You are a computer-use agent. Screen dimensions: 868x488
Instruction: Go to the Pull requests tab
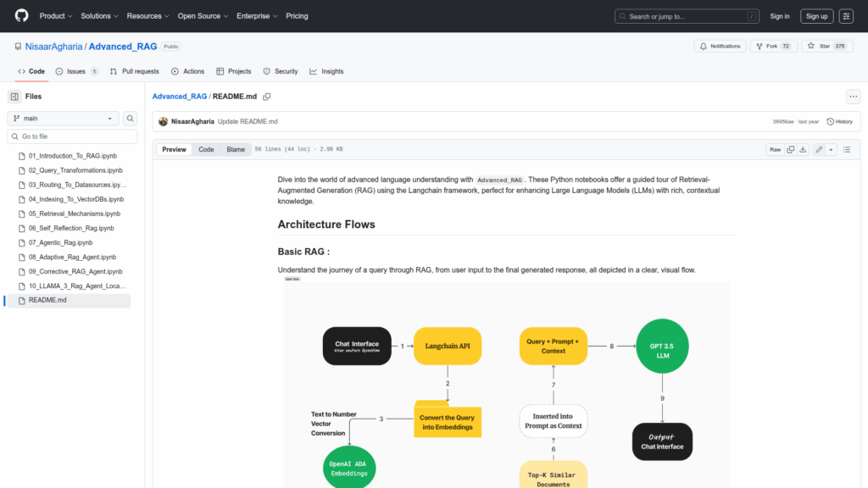point(135,71)
